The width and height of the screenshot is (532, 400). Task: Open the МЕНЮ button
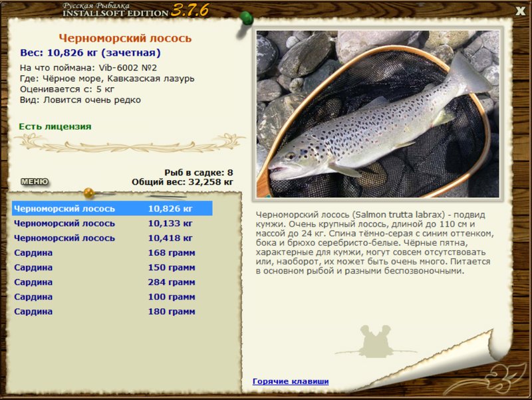pos(35,181)
